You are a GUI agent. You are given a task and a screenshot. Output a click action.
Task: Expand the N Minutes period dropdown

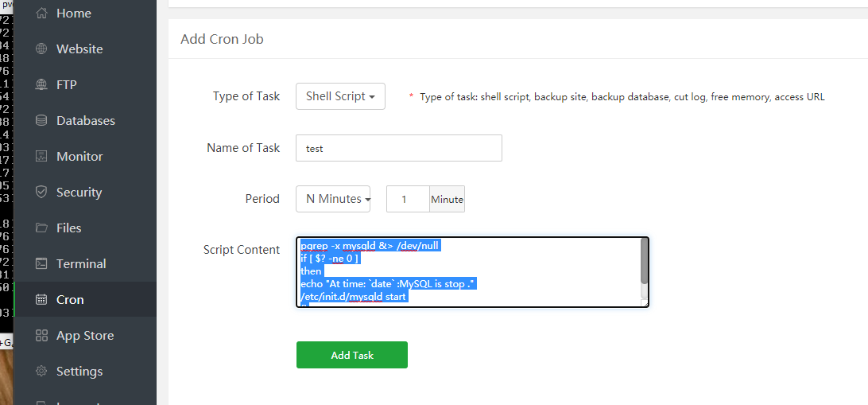click(x=333, y=199)
